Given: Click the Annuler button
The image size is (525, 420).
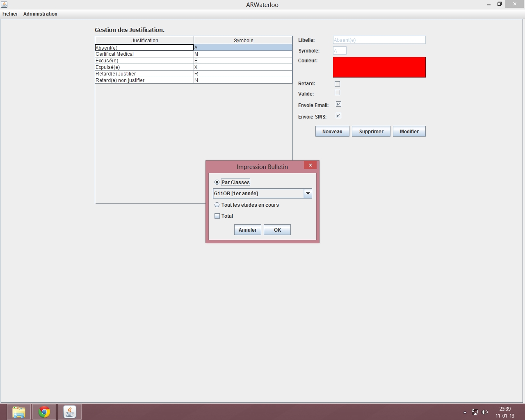Looking at the screenshot, I should click(x=247, y=230).
